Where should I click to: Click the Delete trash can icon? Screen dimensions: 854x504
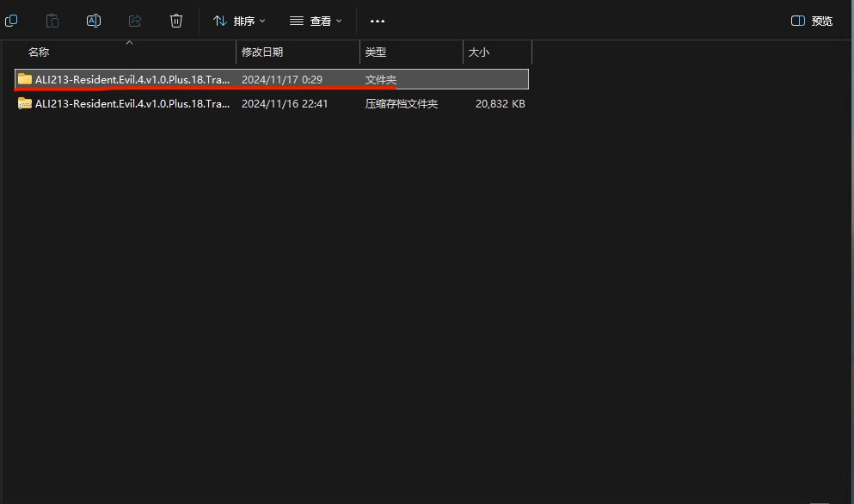tap(176, 21)
